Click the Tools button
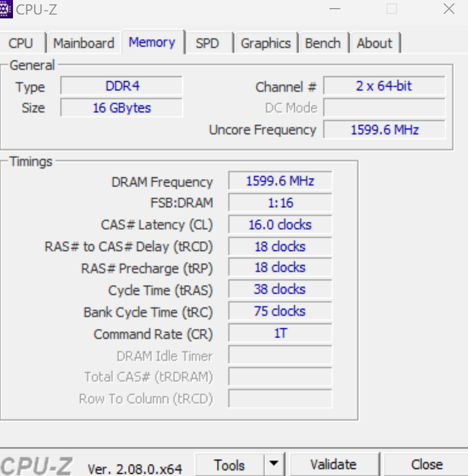 [229, 465]
